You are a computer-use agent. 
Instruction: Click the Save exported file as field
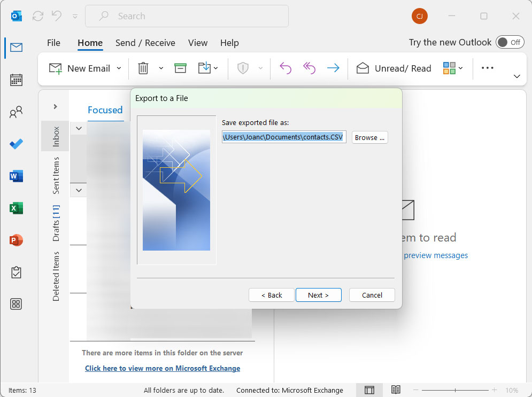click(284, 137)
